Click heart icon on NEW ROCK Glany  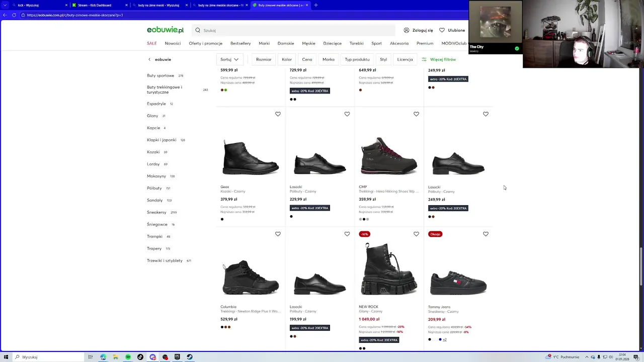coord(416,234)
